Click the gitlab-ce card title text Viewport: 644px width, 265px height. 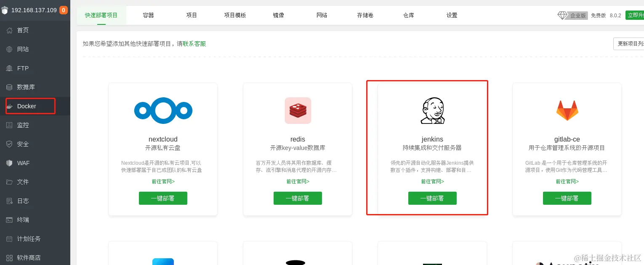pyautogui.click(x=567, y=139)
